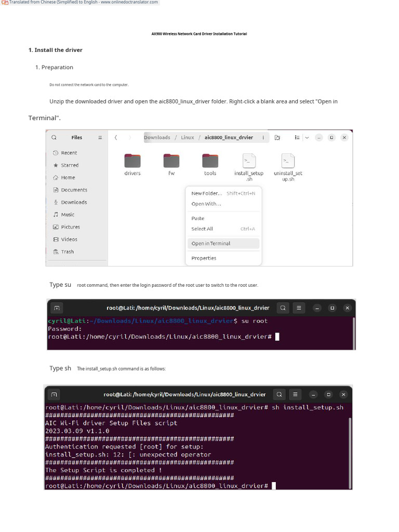The width and height of the screenshot is (399, 532).
Task: Click Linux in the path bar
Action: coord(187,137)
